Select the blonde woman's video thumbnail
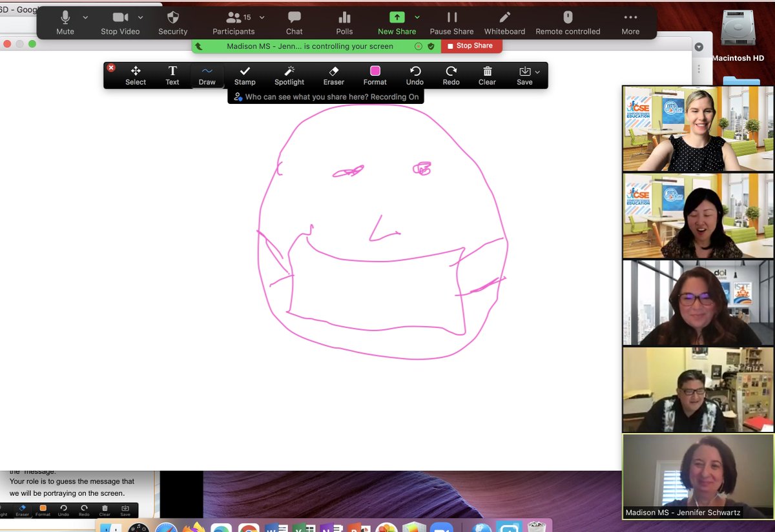 coord(698,128)
